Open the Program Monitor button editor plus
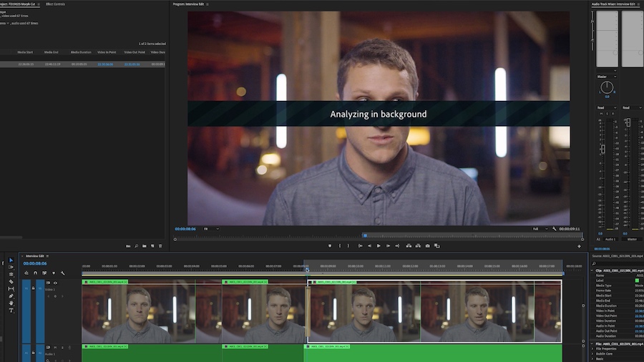This screenshot has height=362, width=644. tap(579, 246)
